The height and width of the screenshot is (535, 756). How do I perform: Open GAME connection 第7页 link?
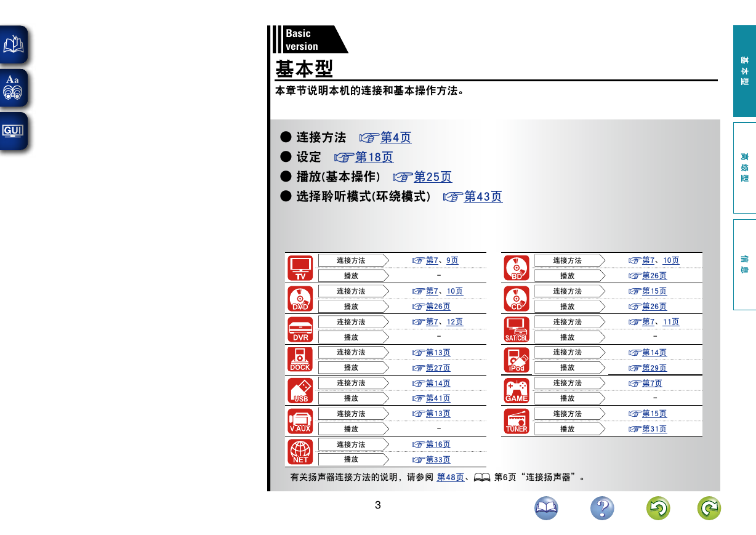pyautogui.click(x=653, y=384)
